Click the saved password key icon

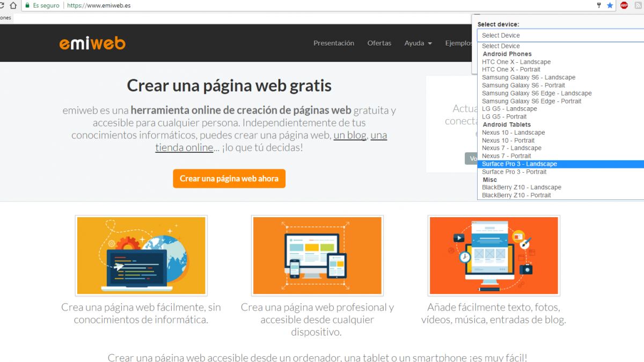(599, 5)
